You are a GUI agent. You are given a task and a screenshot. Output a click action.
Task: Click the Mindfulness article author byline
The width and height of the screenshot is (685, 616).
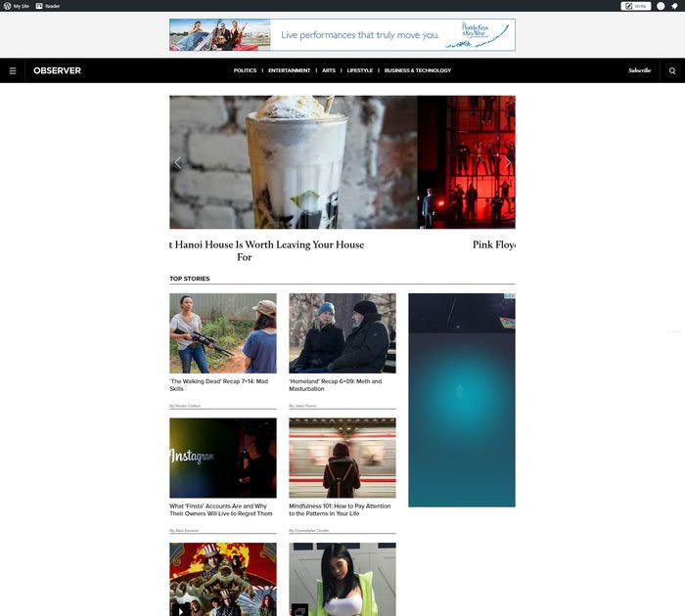[309, 531]
